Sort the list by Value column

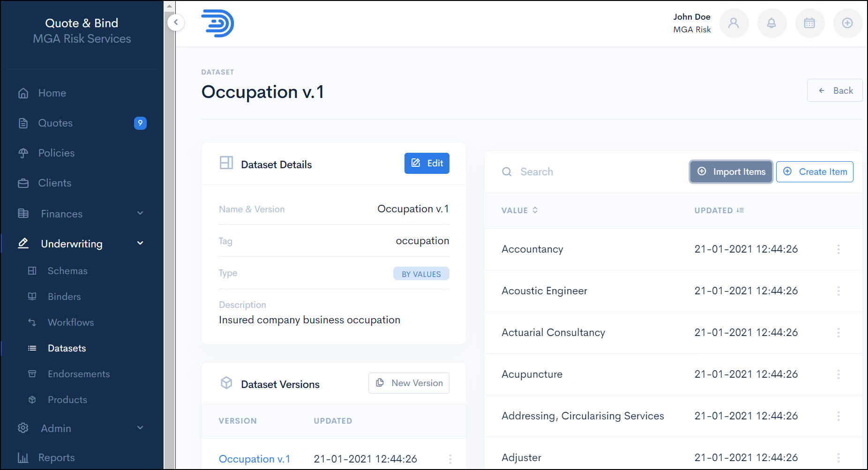click(x=519, y=210)
